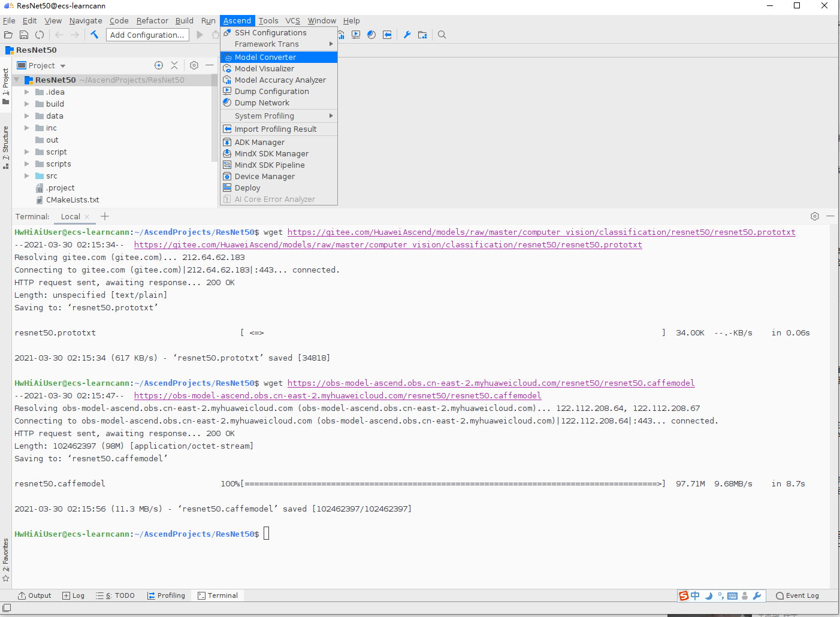Open Sogou input toolbox wrench icon
Screen dimensions: 840x617
(757, 595)
